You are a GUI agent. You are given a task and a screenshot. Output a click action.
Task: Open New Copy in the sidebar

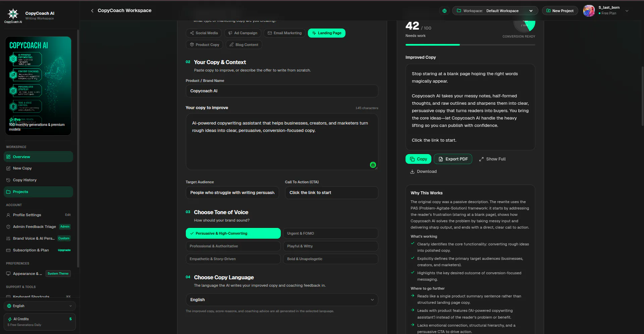(38, 168)
